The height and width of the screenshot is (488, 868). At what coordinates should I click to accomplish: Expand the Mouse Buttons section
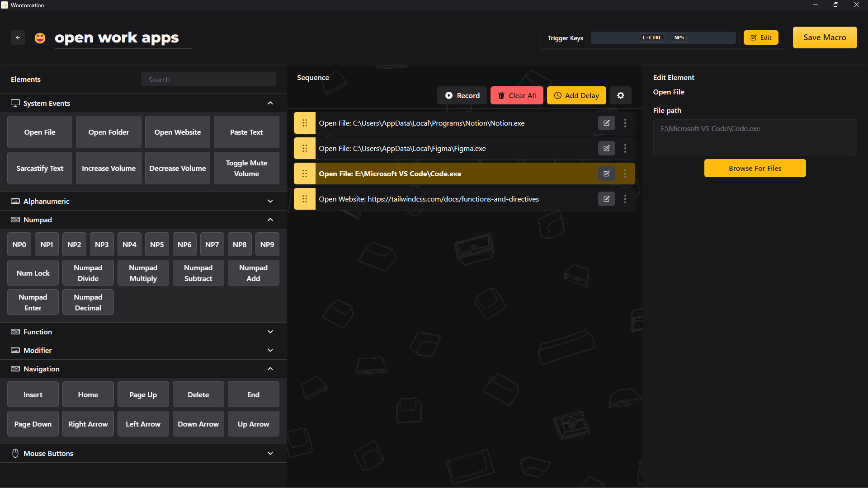coord(270,453)
